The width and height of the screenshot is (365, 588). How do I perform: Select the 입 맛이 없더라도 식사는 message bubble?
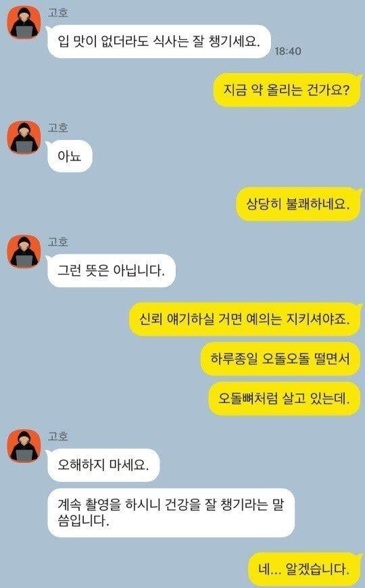coord(159,41)
